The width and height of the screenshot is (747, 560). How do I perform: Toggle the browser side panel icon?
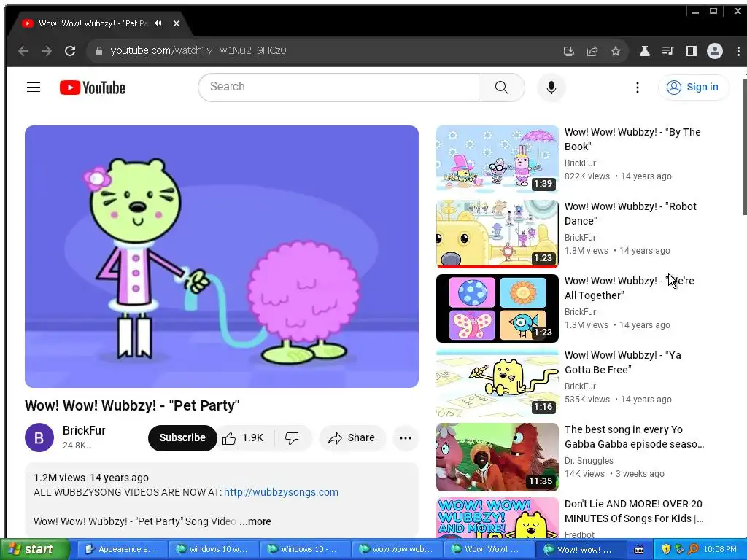click(692, 51)
